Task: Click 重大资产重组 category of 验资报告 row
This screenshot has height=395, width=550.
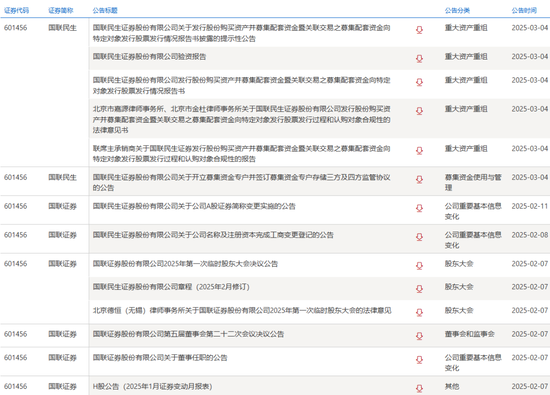Action: coord(466,56)
